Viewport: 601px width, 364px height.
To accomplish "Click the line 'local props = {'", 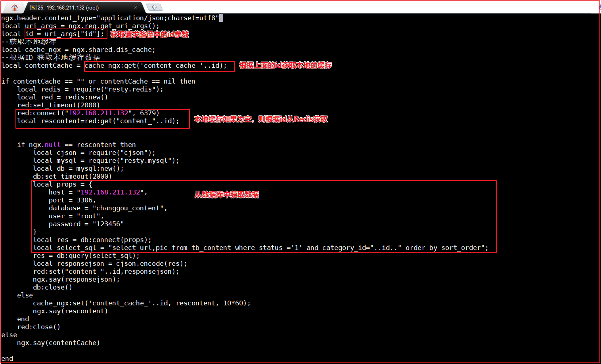I will coord(63,184).
